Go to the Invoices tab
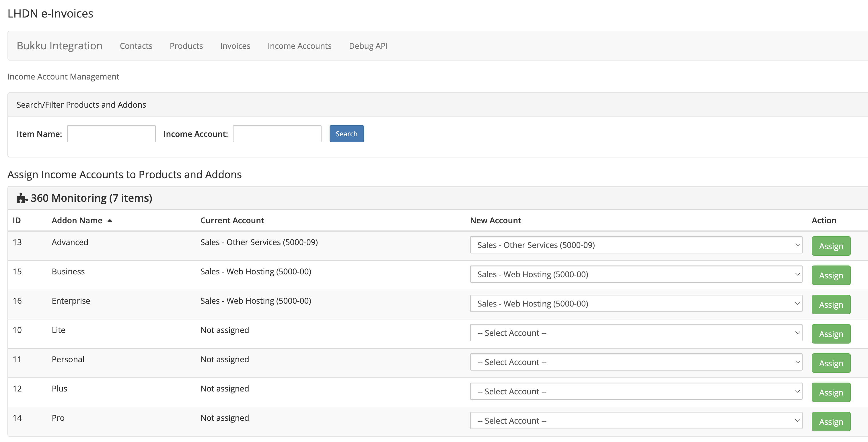 pyautogui.click(x=235, y=46)
